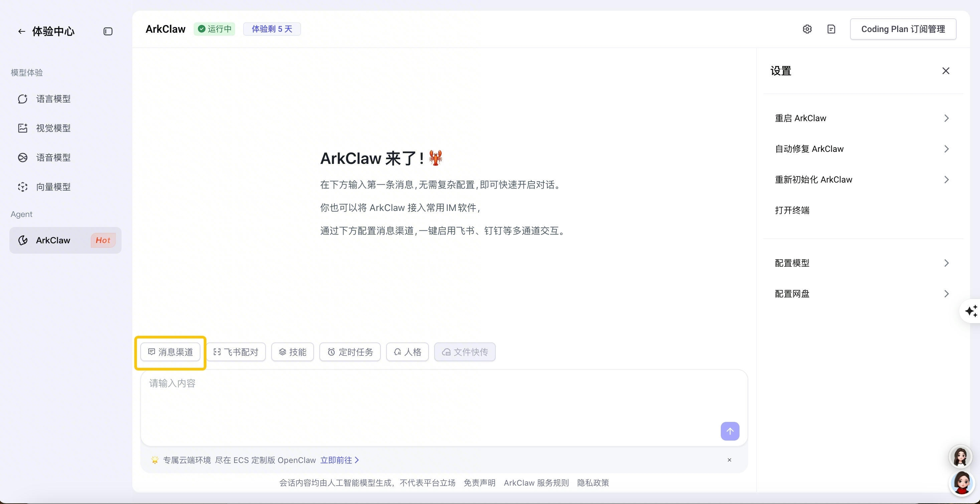Select 向量模型 in the sidebar
This screenshot has height=504, width=980.
coord(53,187)
